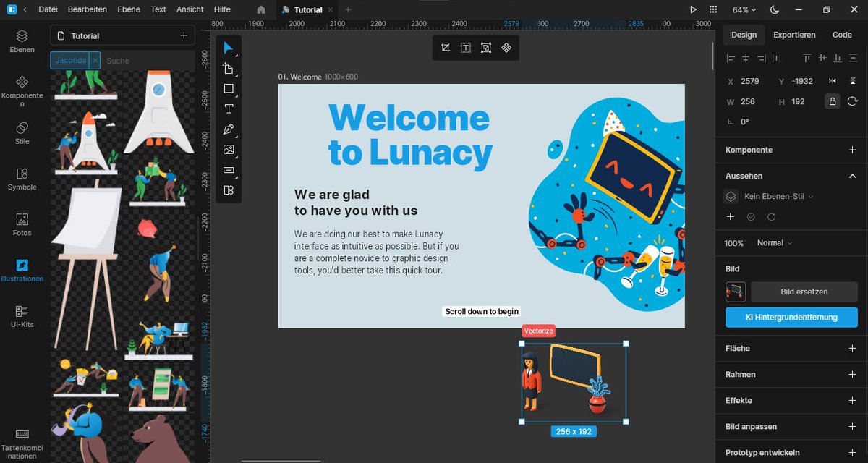Add a Fläche fill
This screenshot has width=868, height=463.
point(852,348)
